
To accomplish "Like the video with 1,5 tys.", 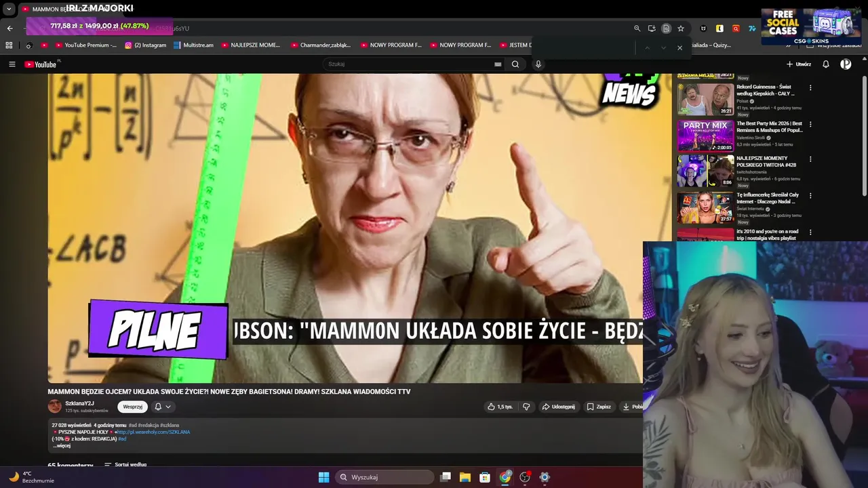I will pyautogui.click(x=500, y=407).
